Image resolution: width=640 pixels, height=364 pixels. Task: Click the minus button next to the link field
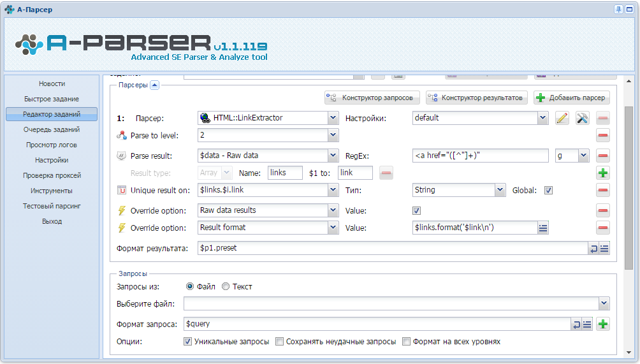[386, 173]
